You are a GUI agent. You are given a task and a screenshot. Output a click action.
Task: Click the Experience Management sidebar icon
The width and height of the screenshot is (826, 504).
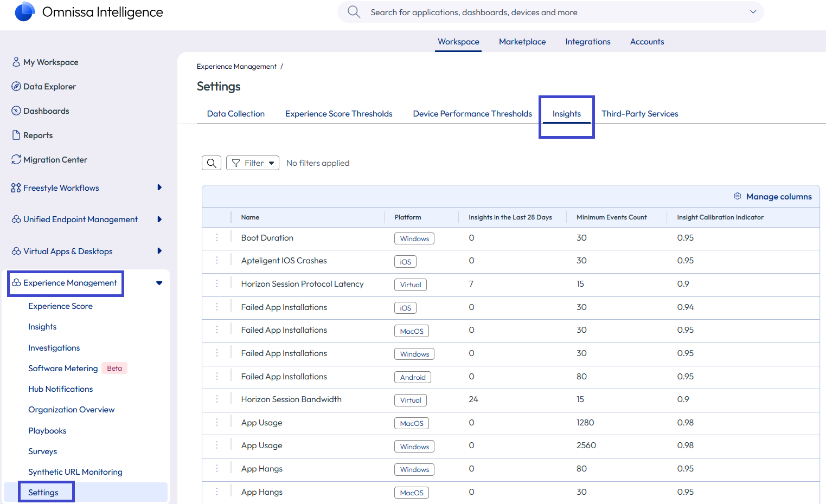[16, 282]
